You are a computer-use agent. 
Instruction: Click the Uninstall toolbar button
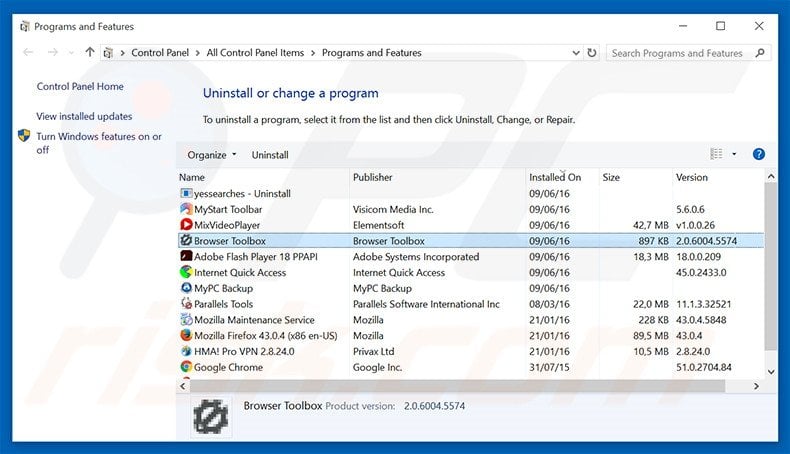click(x=270, y=155)
